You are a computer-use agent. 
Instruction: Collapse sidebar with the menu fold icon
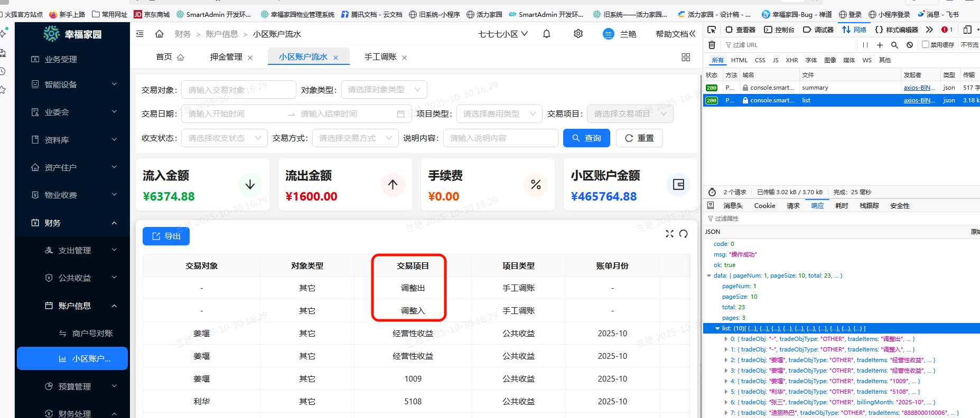click(x=140, y=34)
